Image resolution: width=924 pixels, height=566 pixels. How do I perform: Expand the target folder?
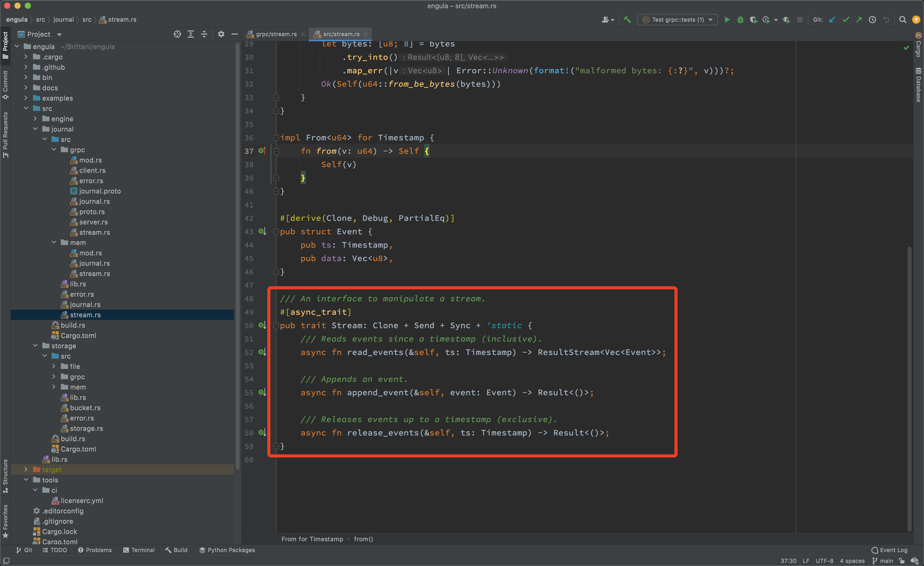click(26, 470)
